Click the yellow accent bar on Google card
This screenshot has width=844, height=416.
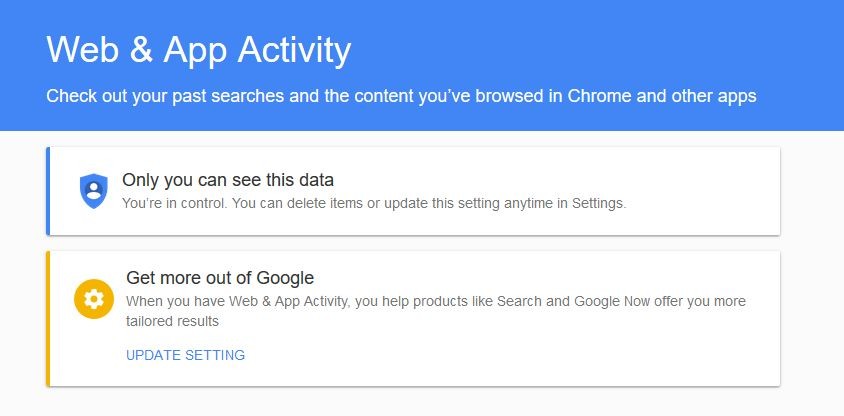click(x=48, y=319)
